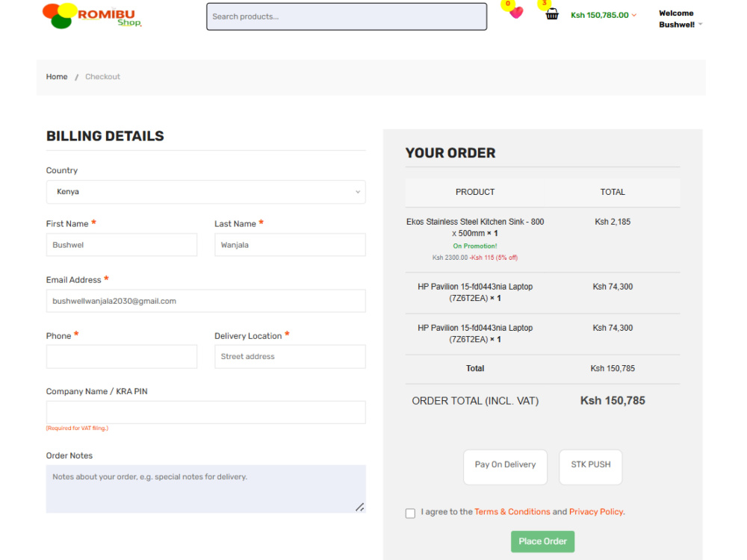This screenshot has height=560, width=747.
Task: Click the Required for VAT filing note
Action: (77, 428)
